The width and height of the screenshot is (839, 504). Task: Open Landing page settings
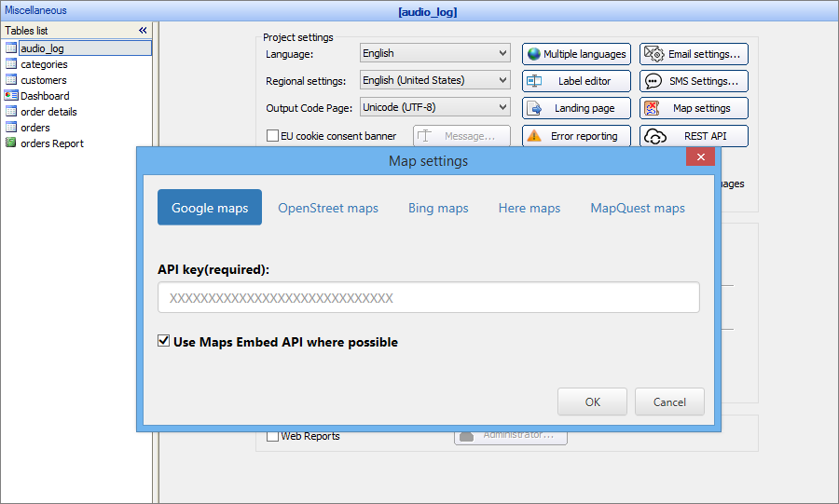[576, 108]
